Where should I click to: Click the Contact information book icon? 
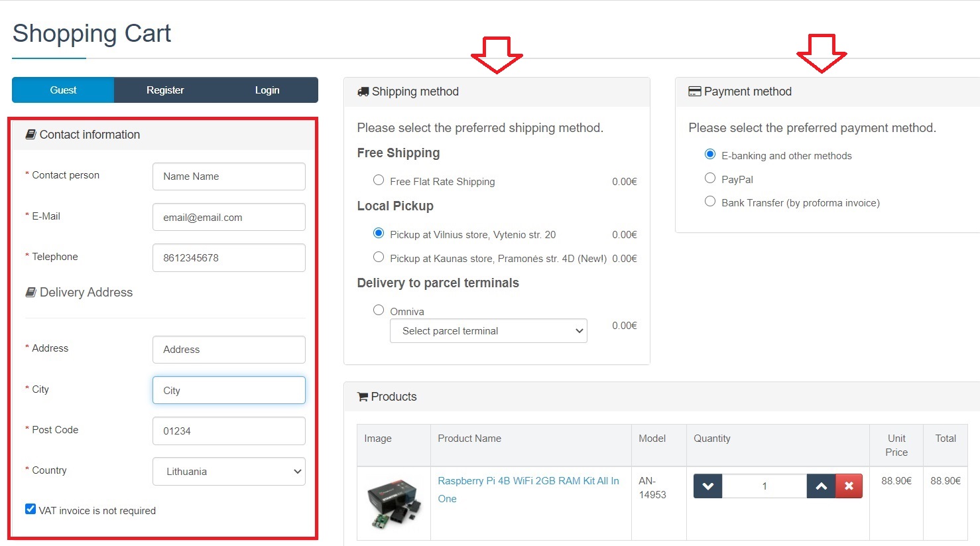point(31,135)
